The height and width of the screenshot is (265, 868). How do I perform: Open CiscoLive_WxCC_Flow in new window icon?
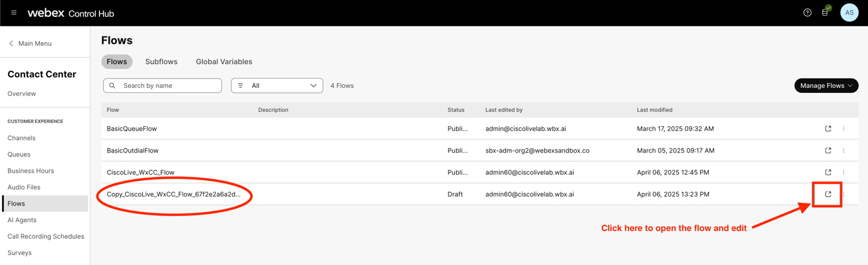[x=828, y=172]
